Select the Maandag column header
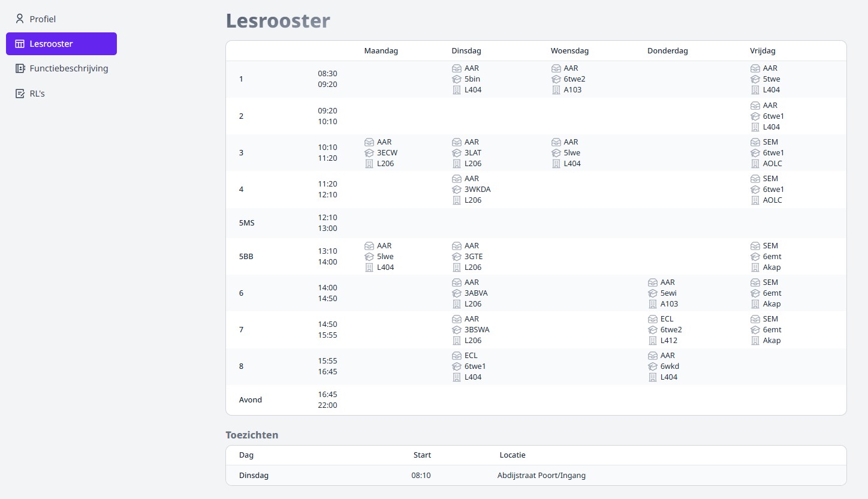This screenshot has height=499, width=868. [381, 50]
